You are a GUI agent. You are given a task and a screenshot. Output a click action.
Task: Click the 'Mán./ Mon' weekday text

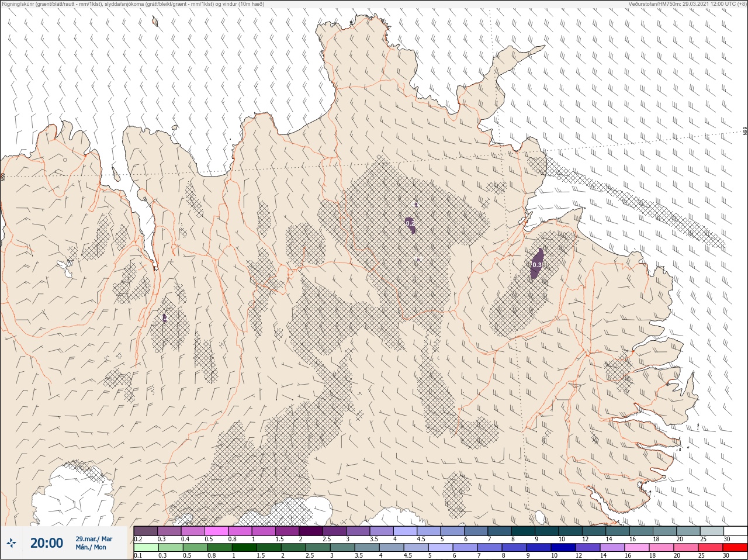click(91, 548)
